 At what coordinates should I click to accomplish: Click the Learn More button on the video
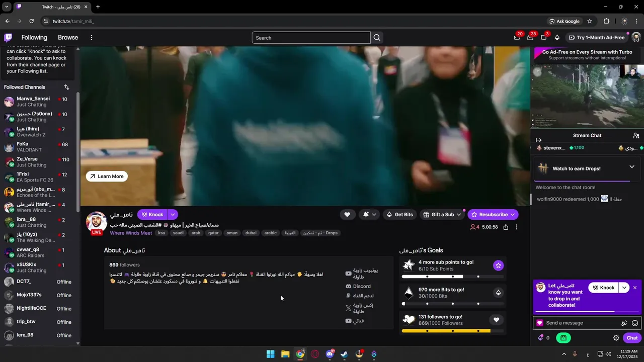(x=107, y=176)
